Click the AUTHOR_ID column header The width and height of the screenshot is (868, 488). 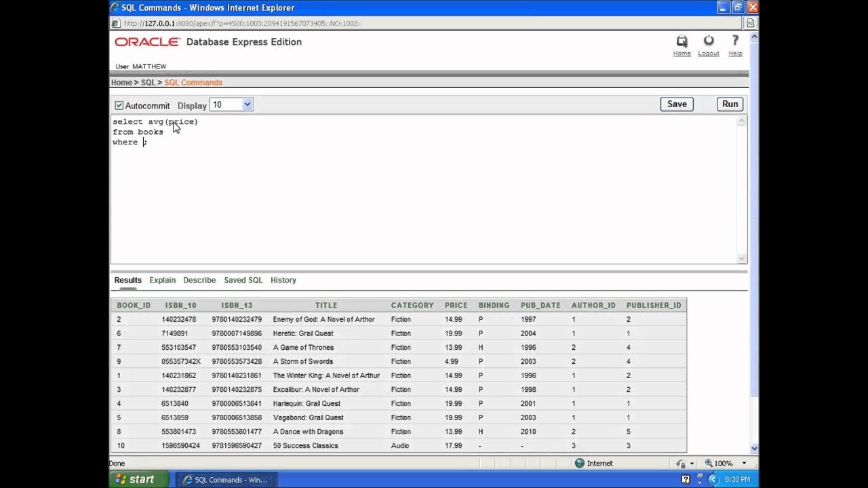tap(593, 305)
